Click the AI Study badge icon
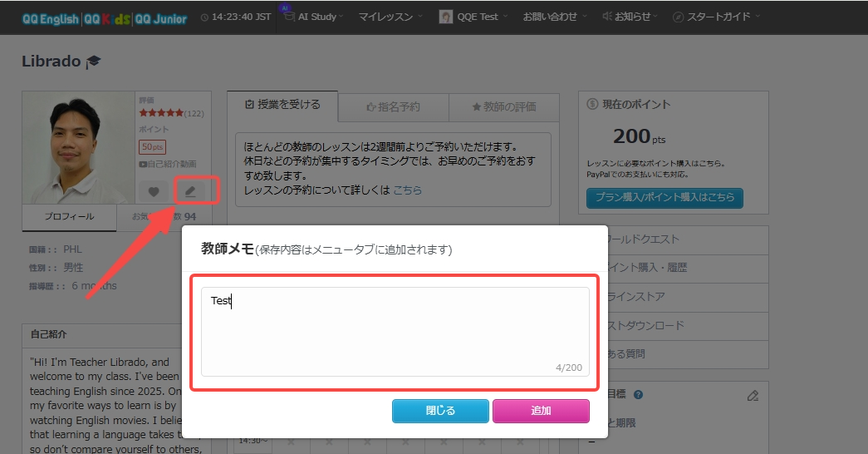Viewport: 868px width, 454px height. click(285, 7)
